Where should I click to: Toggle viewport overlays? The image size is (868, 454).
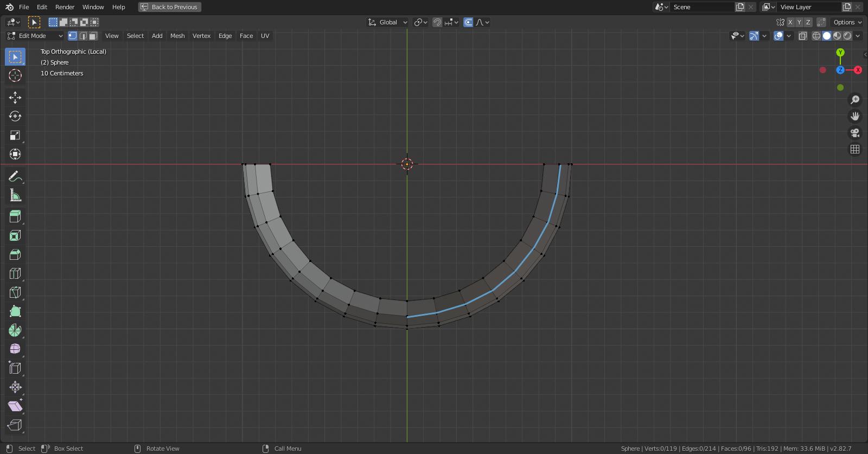point(778,36)
